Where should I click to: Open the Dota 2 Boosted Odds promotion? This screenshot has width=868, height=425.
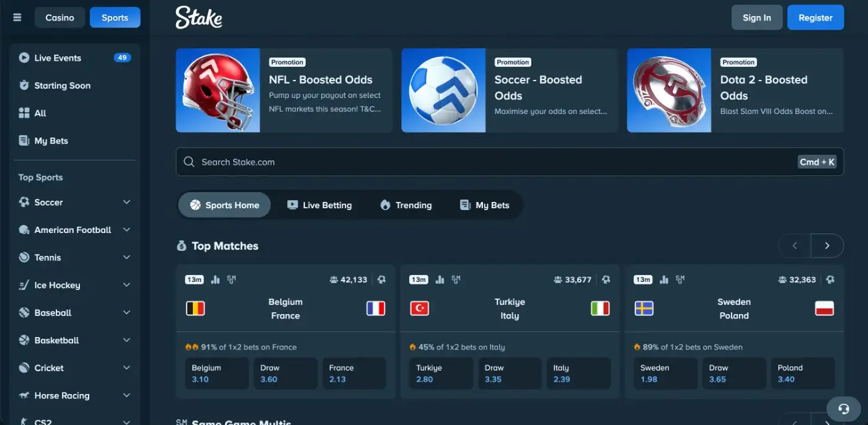735,90
